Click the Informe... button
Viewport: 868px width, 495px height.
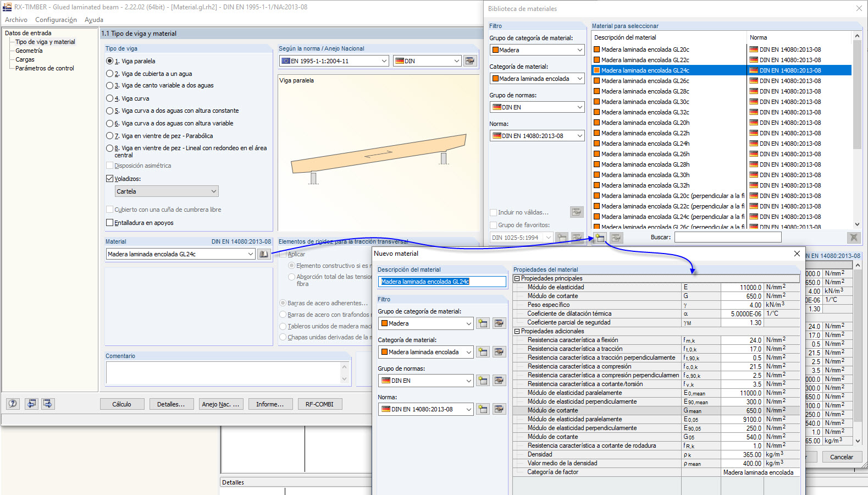coord(270,404)
